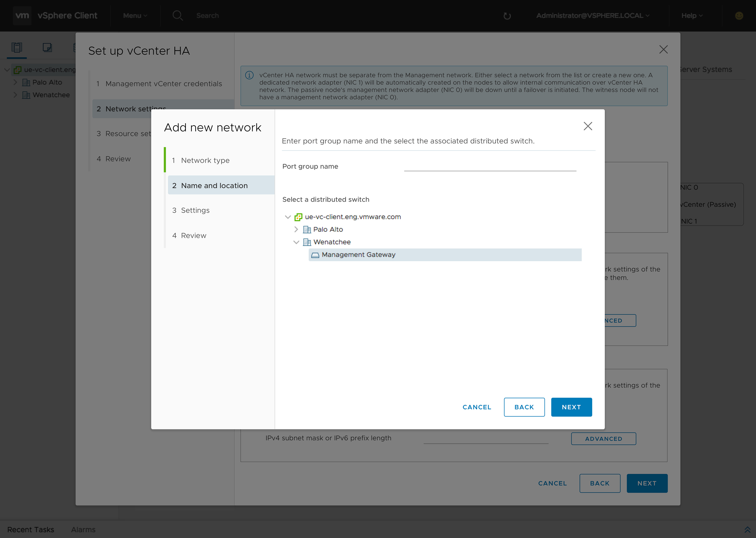756x538 pixels.
Task: Click the refresh icon in header
Action: [x=507, y=16]
